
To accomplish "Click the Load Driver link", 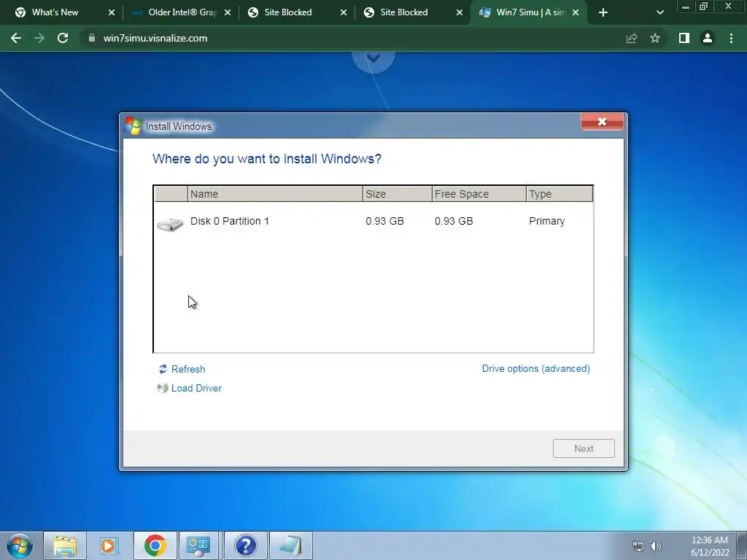I will (196, 388).
